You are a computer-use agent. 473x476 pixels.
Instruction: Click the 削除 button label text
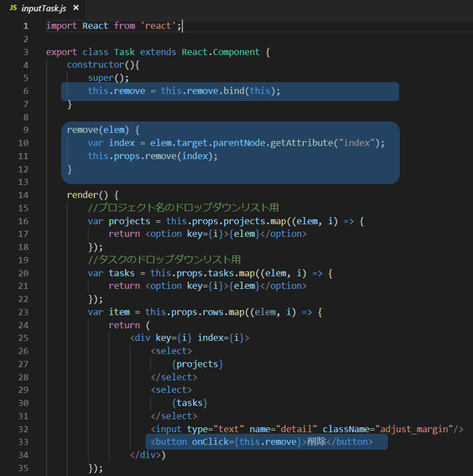(x=316, y=441)
